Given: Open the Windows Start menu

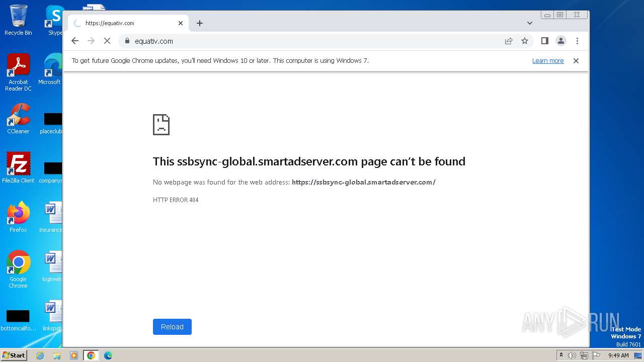Looking at the screenshot, I should pos(14,355).
